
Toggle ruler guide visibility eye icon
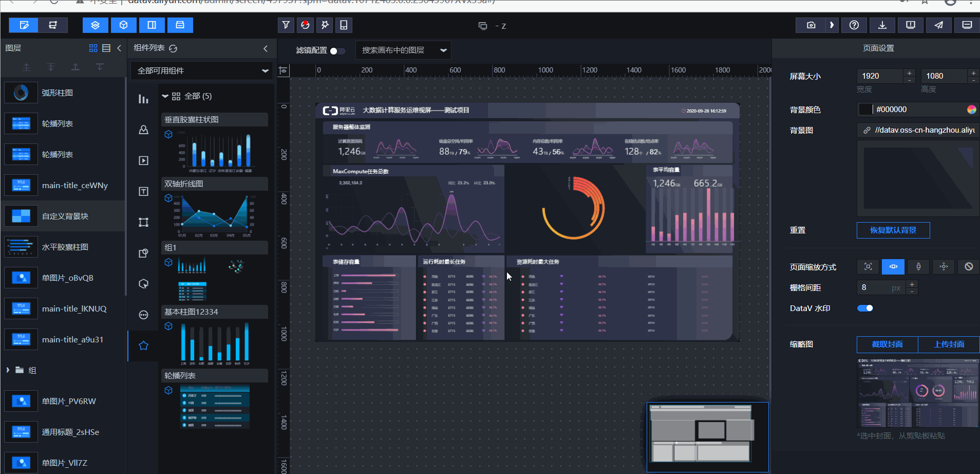283,70
